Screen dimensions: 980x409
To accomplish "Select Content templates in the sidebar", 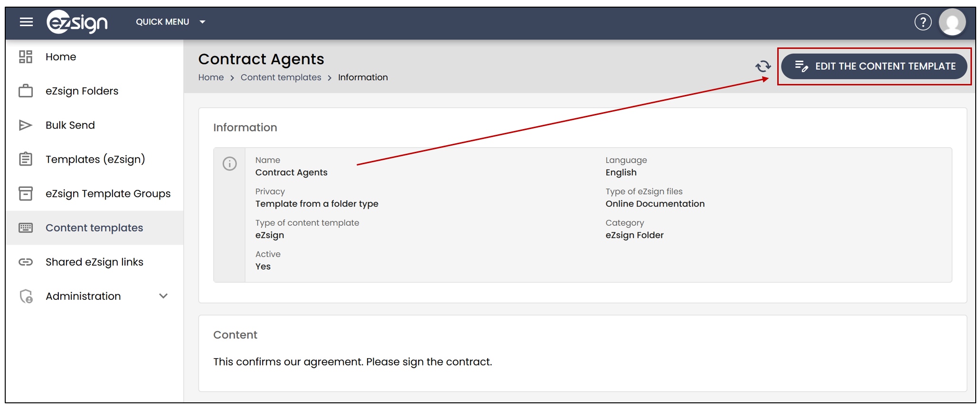I will [94, 228].
